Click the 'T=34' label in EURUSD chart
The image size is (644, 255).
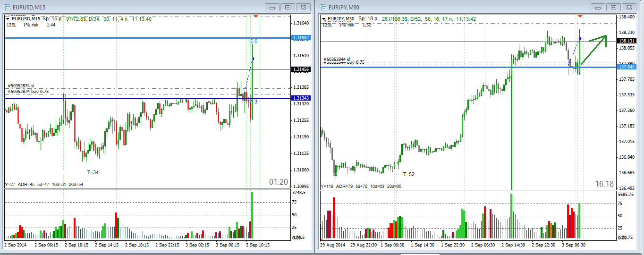click(x=93, y=172)
